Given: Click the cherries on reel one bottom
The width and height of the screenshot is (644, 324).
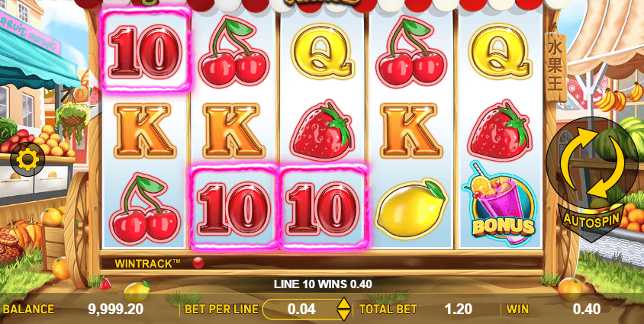Looking at the screenshot, I should click(146, 208).
